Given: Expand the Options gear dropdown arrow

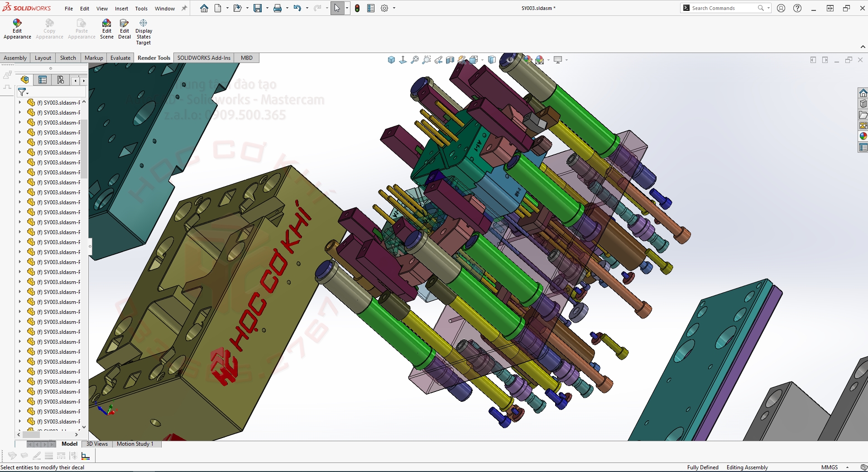Looking at the screenshot, I should point(394,8).
